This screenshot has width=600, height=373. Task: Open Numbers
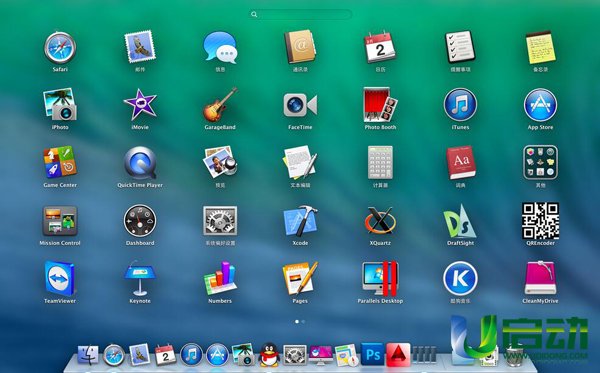coord(220,279)
